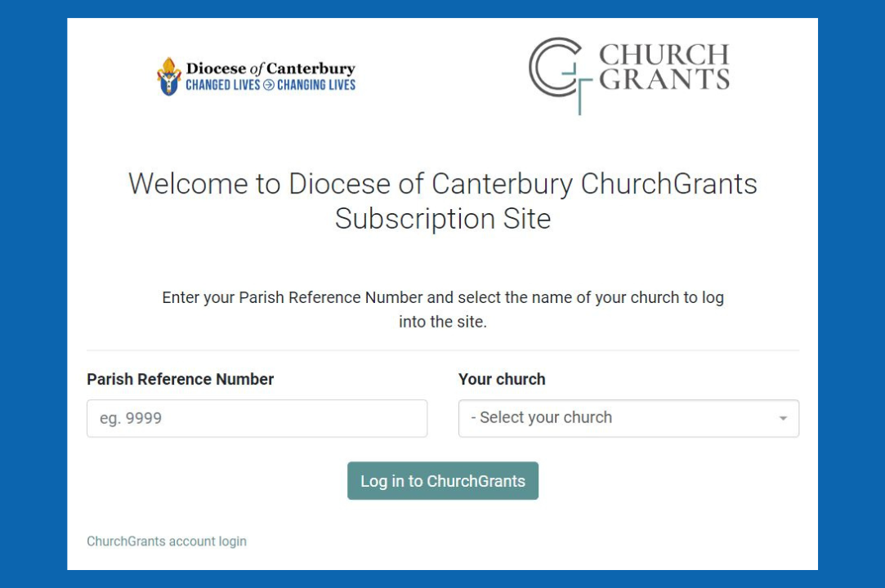Viewport: 885px width, 588px height.
Task: Click the 'Subscription Site' heading line
Action: coord(442,219)
